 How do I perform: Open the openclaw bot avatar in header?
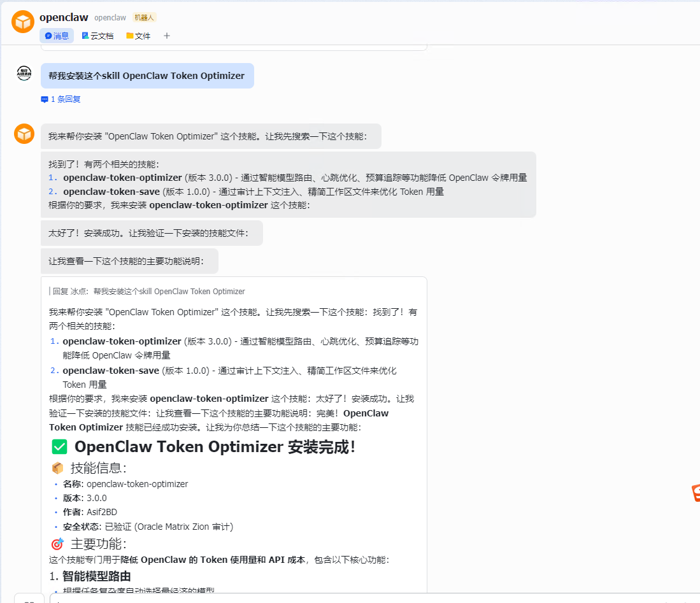[23, 22]
